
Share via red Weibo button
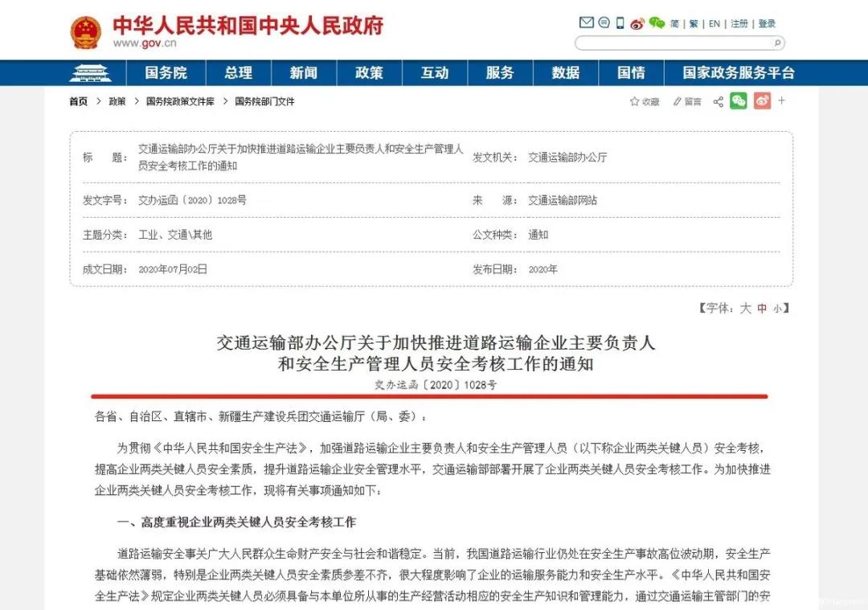[762, 101]
